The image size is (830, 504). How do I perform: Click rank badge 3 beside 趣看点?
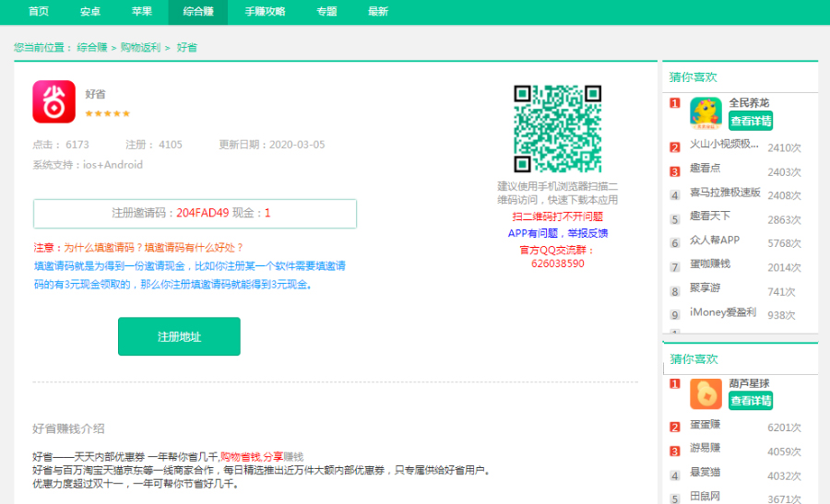pyautogui.click(x=674, y=172)
